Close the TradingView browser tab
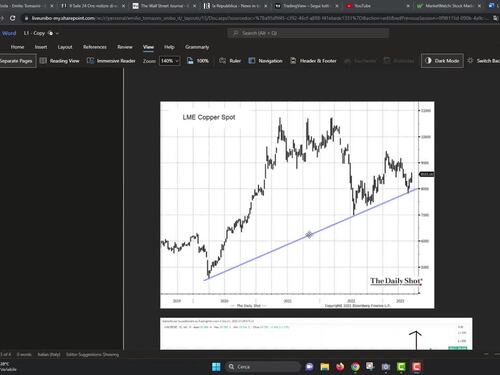Viewport: 500px width, 375px height. click(337, 6)
